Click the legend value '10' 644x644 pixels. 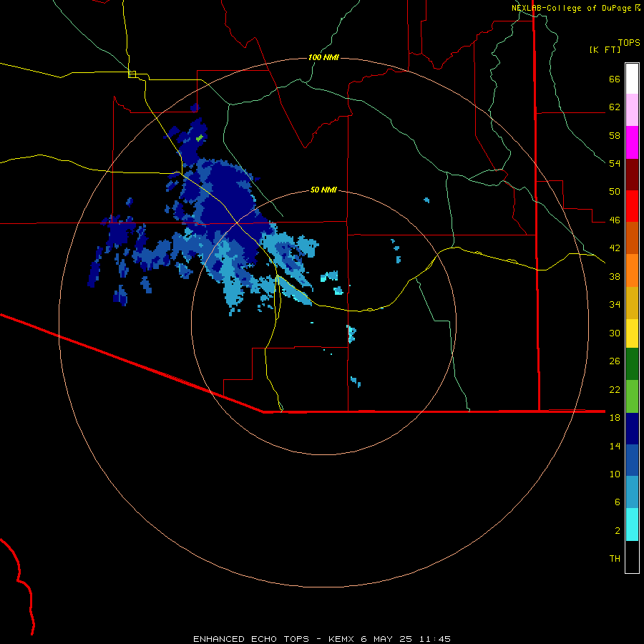(615, 474)
